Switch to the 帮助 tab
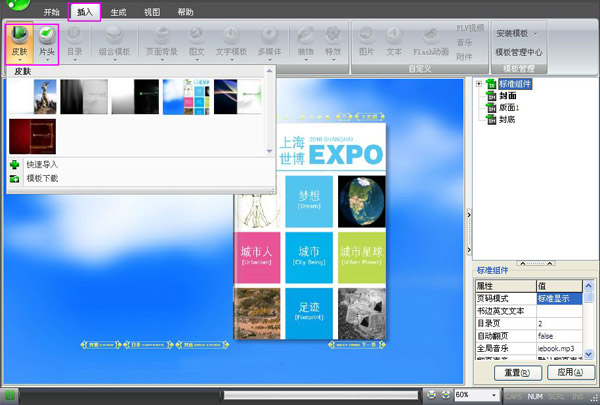 [x=185, y=12]
